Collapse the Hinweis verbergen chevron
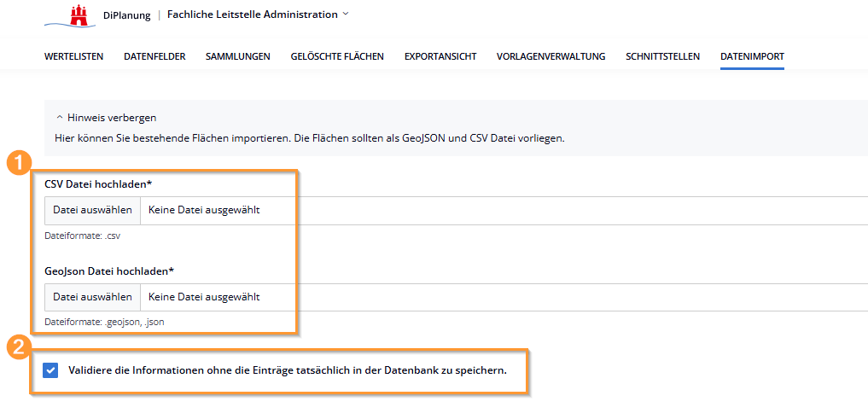Viewport: 868px width, 419px height. pyautogui.click(x=60, y=118)
